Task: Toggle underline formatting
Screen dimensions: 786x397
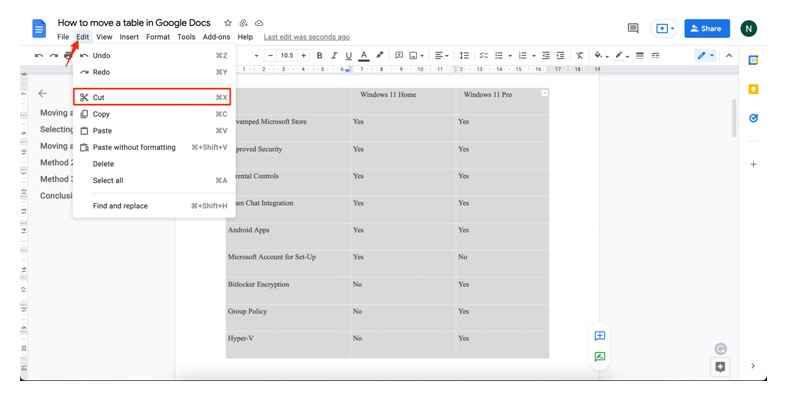Action: [348, 56]
